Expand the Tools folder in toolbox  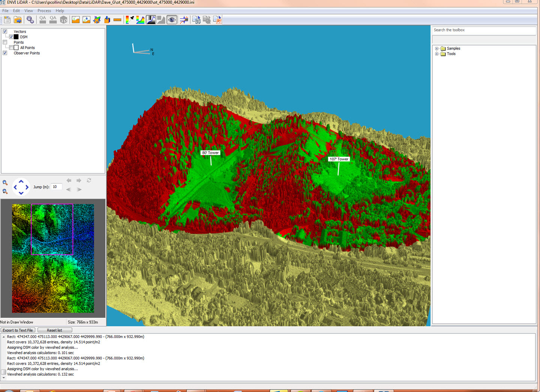(x=436, y=54)
